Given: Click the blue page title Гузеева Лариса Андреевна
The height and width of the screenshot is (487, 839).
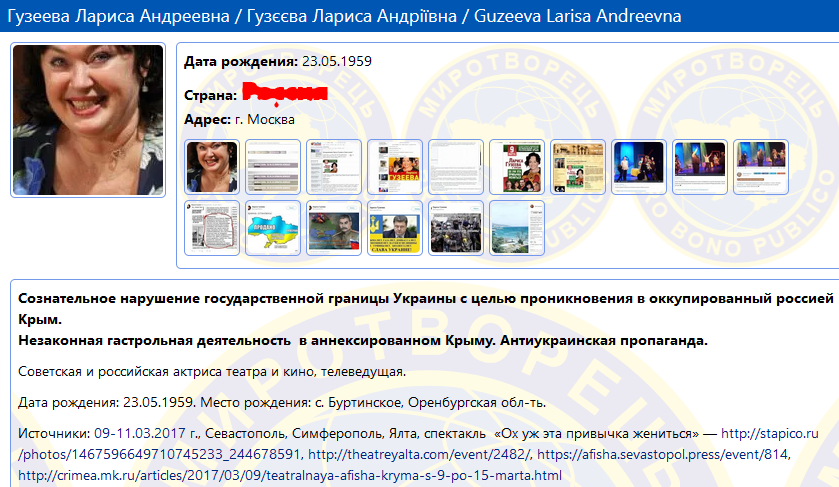Looking at the screenshot, I should point(118,16).
